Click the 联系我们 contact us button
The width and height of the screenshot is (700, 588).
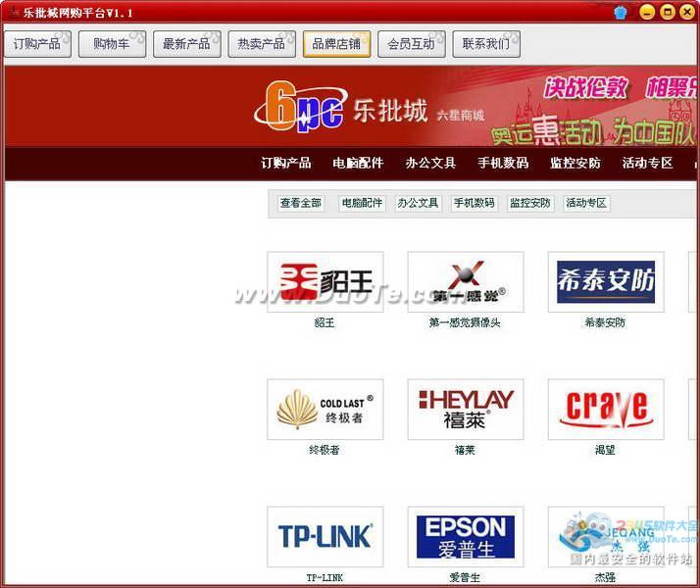tap(486, 44)
